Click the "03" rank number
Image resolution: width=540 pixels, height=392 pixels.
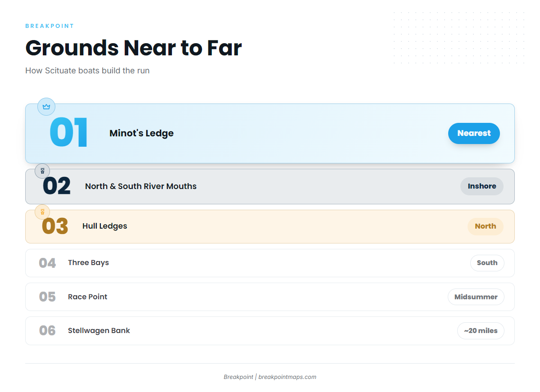coord(55,226)
